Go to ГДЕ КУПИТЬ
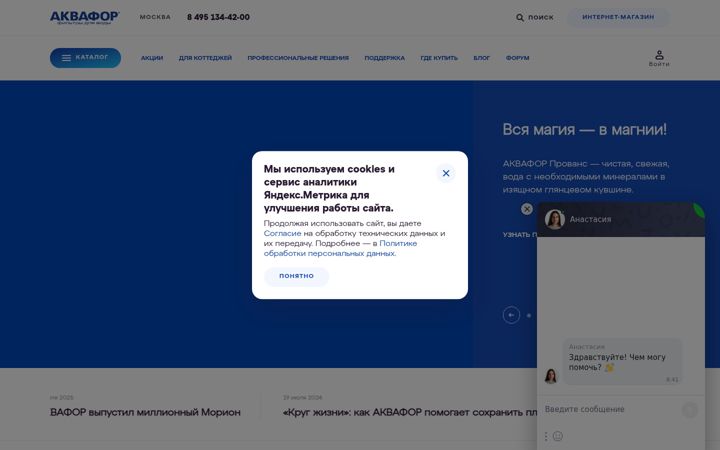Screen dimensions: 720x450 pyautogui.click(x=439, y=58)
